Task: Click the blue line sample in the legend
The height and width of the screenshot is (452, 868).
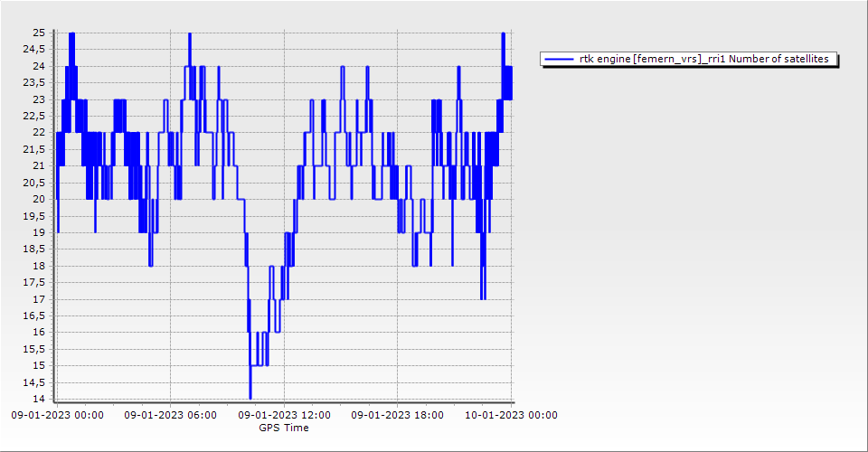Action: click(x=560, y=59)
